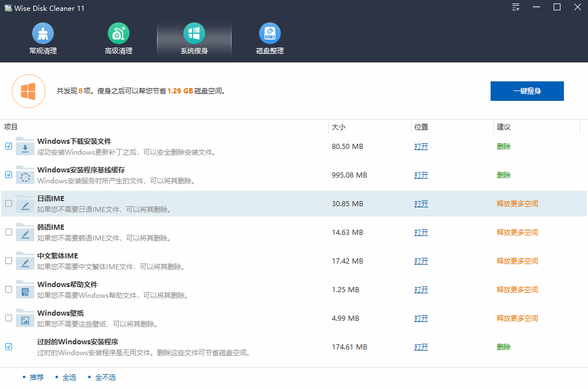The image size is (588, 389).
Task: Click the 全选 select all link
Action: click(69, 378)
